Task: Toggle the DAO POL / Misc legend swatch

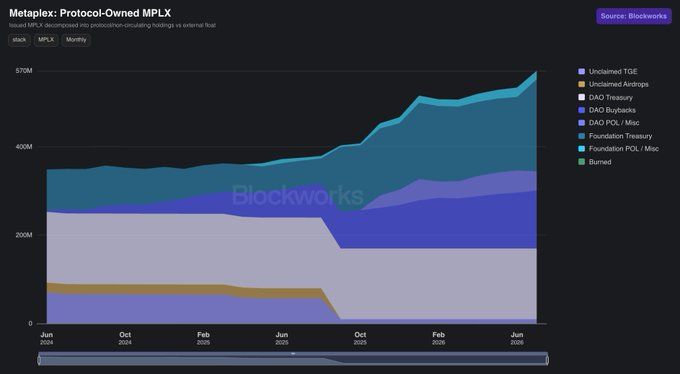Action: (582, 123)
